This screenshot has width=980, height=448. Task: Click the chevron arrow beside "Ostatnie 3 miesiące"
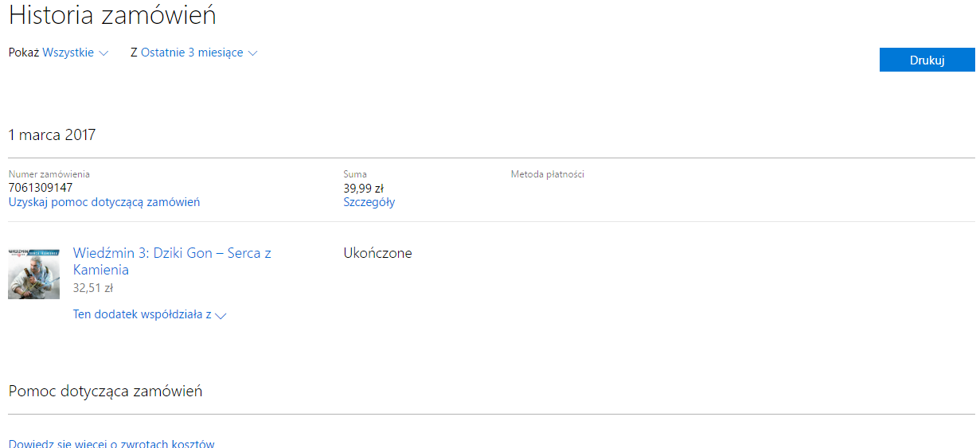click(253, 53)
